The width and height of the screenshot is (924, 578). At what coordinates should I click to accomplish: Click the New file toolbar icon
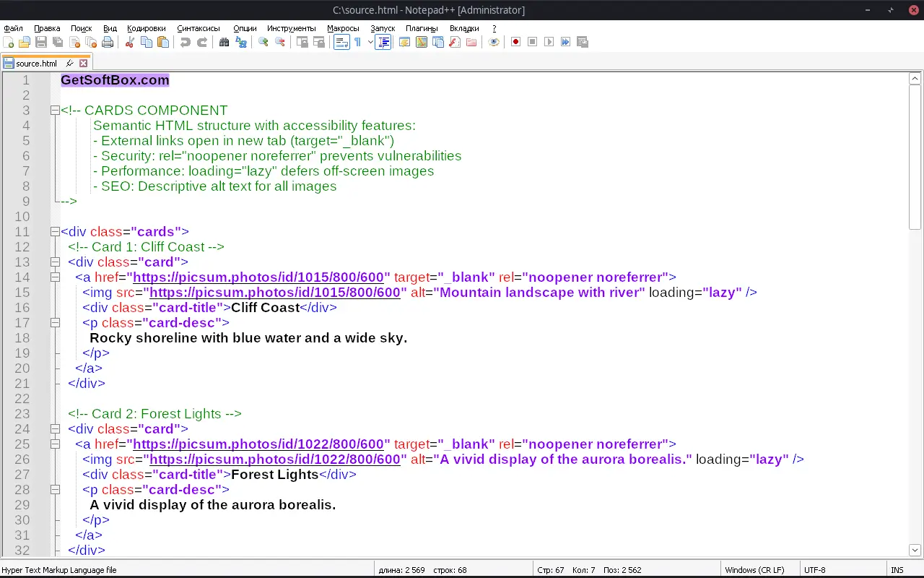click(x=9, y=42)
